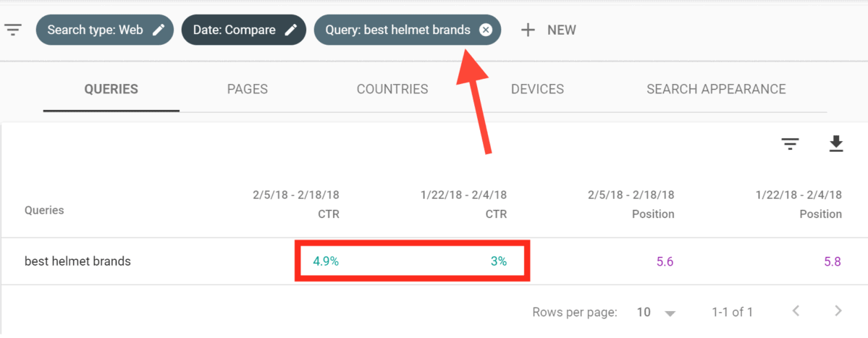The width and height of the screenshot is (868, 338).
Task: Edit Date Compare filter pencil icon
Action: coord(290,30)
